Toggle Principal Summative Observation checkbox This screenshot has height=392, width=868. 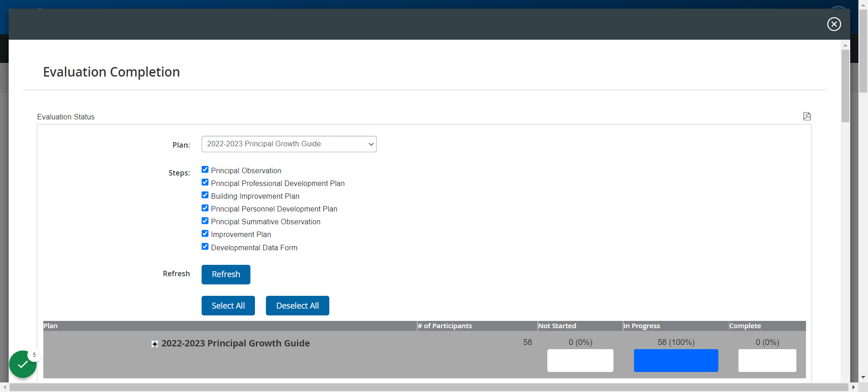(x=205, y=221)
